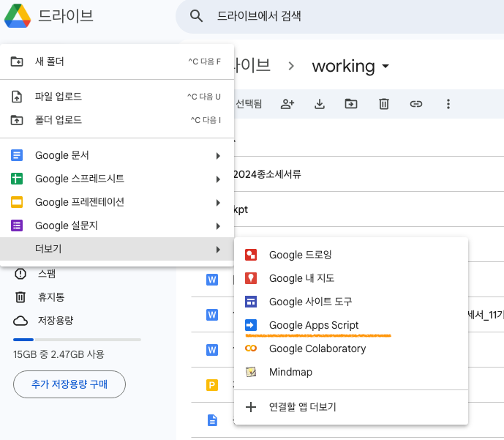
Task: Click the Google Drive logo
Action: 18,16
